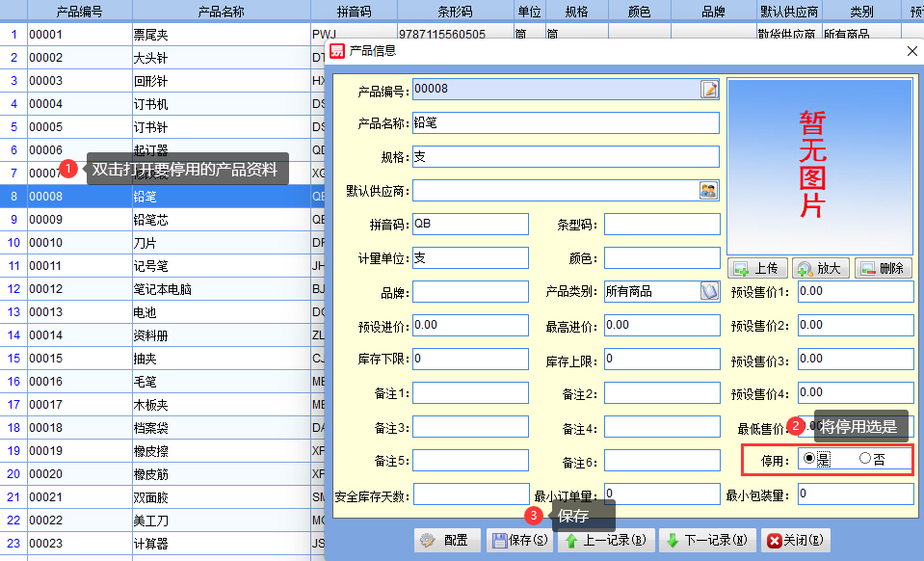Select 否 radio button for 停用
The image size is (924, 561).
[864, 459]
